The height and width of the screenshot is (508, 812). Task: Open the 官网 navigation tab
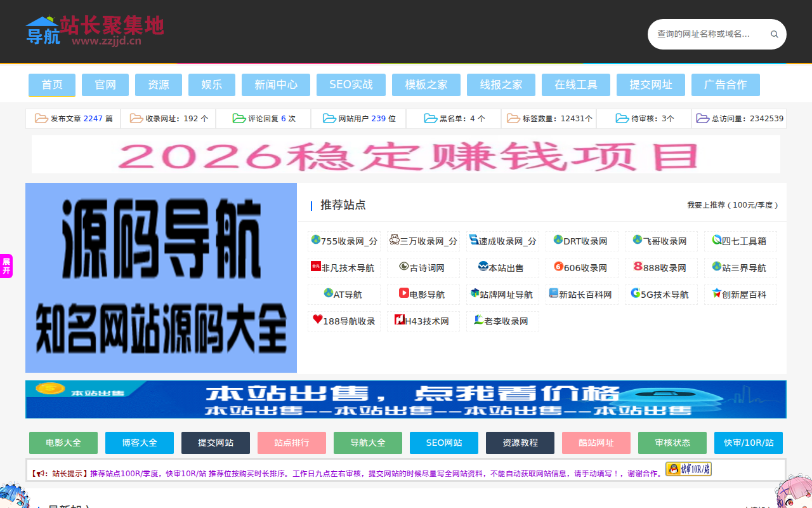tap(105, 85)
